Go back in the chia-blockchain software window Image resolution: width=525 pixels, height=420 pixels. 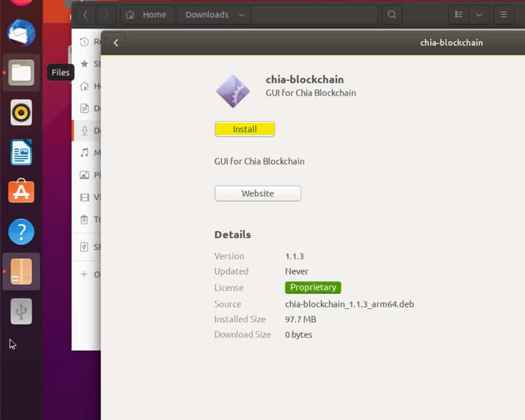(116, 43)
